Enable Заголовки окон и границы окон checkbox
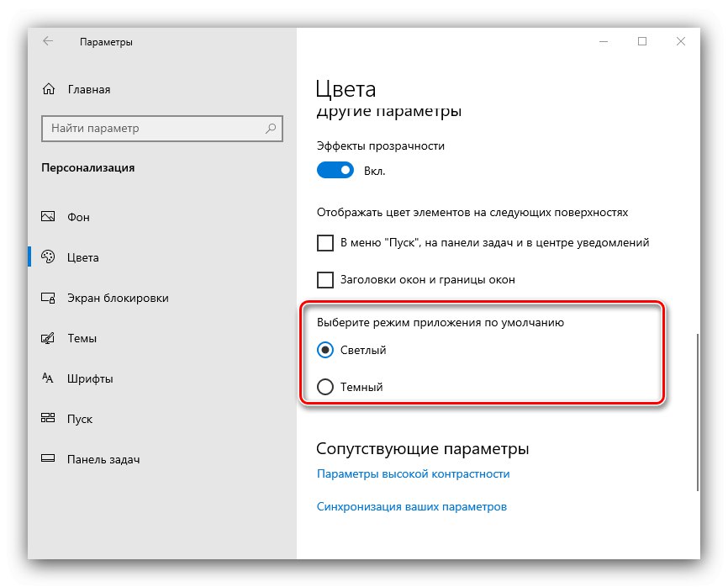The width and height of the screenshot is (728, 587). [x=325, y=279]
